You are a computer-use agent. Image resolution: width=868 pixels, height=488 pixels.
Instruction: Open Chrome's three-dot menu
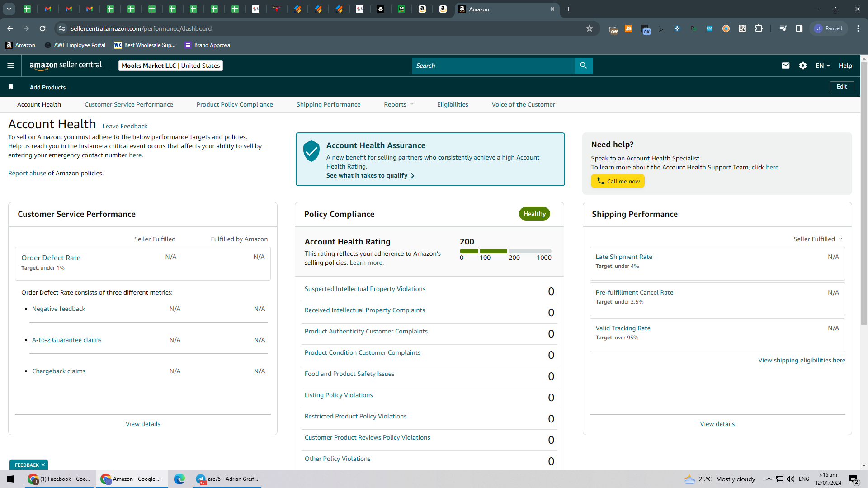[858, 28]
